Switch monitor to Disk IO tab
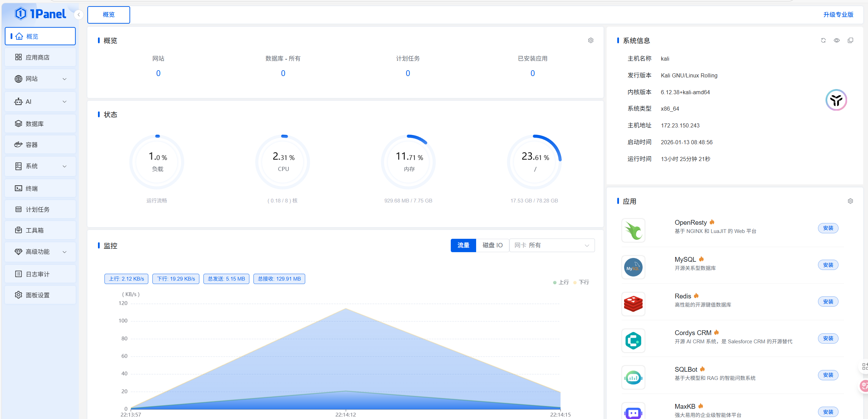 [x=492, y=245]
